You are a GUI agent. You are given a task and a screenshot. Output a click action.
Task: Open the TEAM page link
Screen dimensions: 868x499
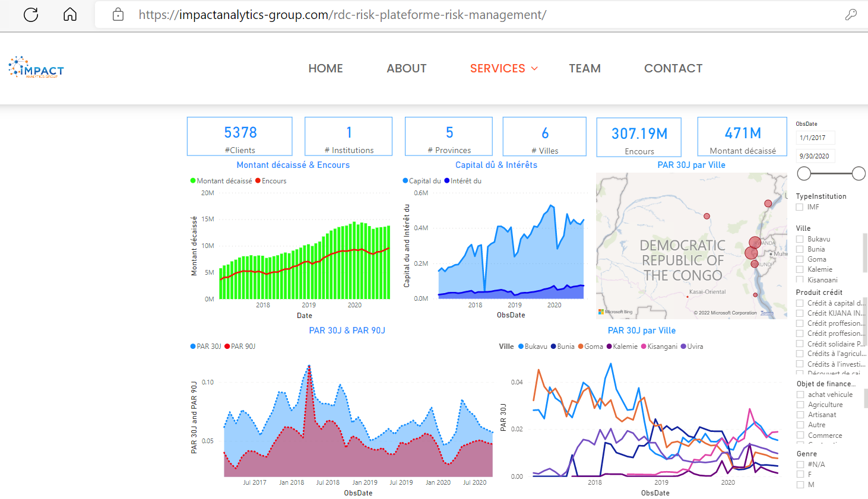pyautogui.click(x=585, y=68)
